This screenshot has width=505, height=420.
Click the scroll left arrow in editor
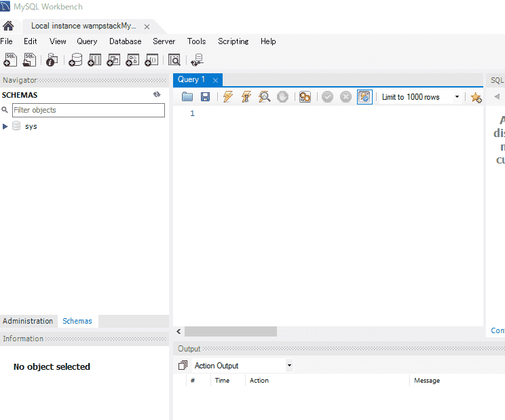(179, 331)
